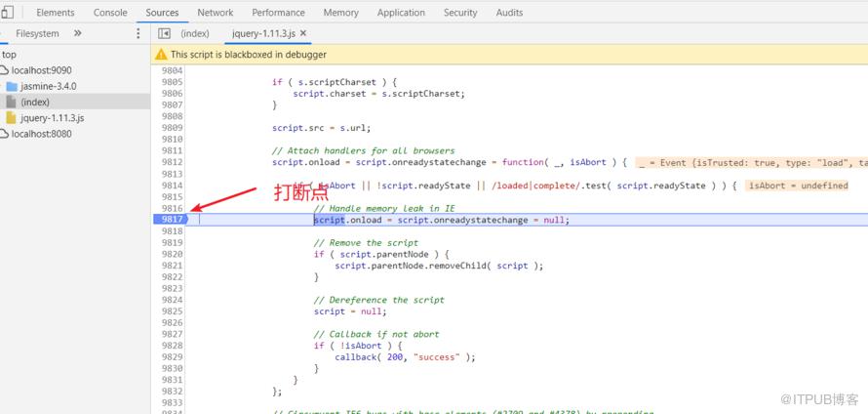The image size is (868, 414).
Task: Click the 'callback( 200, "success" );' line
Action: [x=405, y=357]
